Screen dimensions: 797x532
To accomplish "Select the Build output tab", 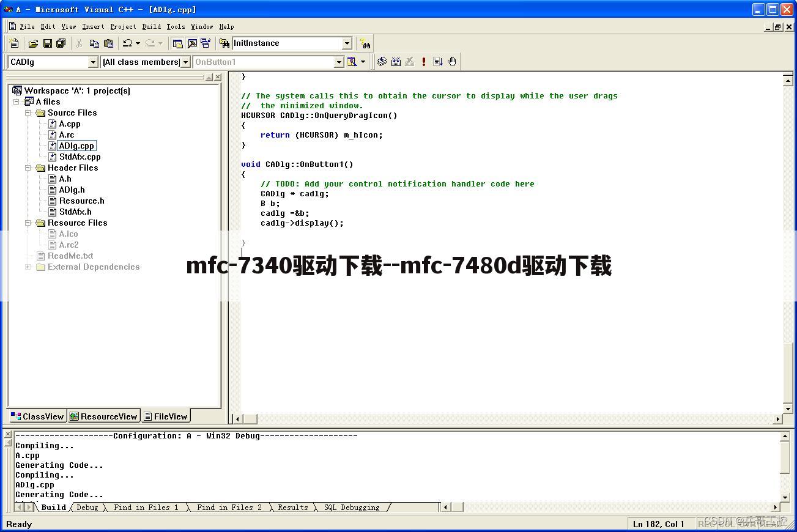I will (53, 508).
